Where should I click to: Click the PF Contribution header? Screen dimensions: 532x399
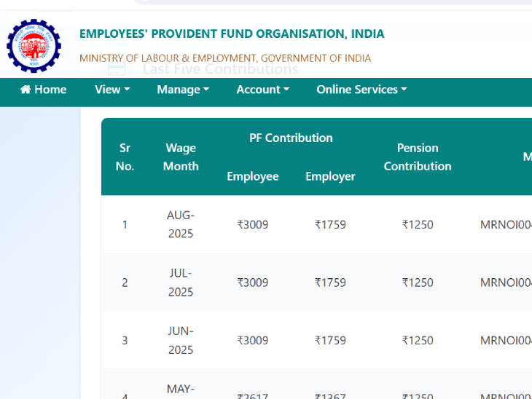[x=291, y=138]
